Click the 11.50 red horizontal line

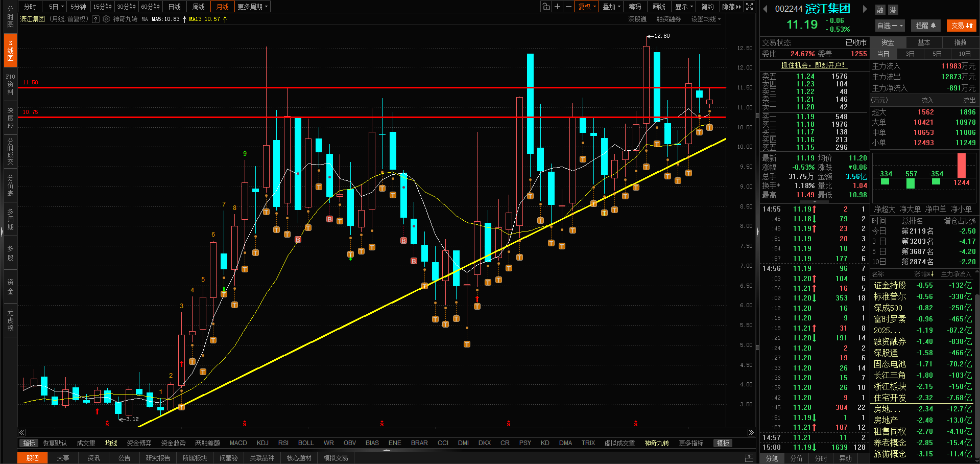coord(372,88)
